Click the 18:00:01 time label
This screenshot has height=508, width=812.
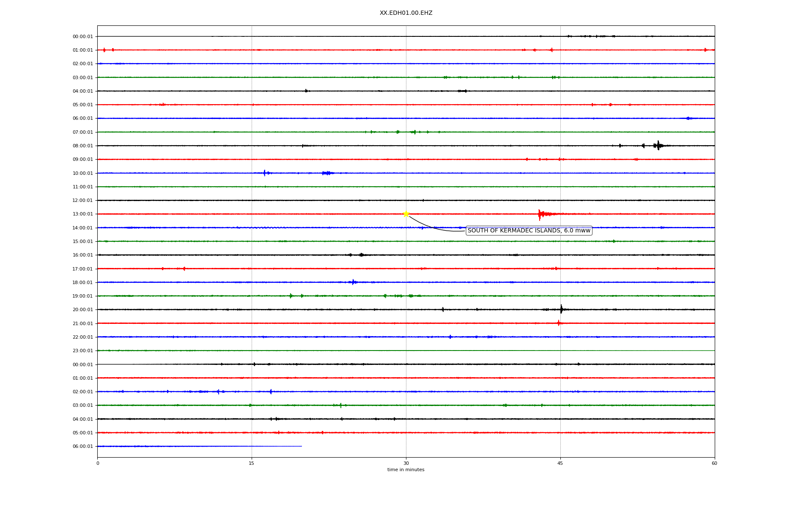tap(82, 283)
